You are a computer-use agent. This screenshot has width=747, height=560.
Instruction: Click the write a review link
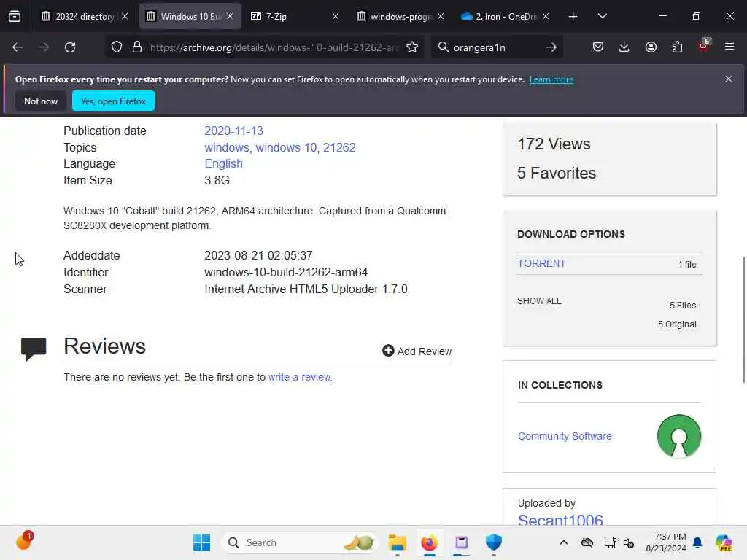[x=299, y=377]
